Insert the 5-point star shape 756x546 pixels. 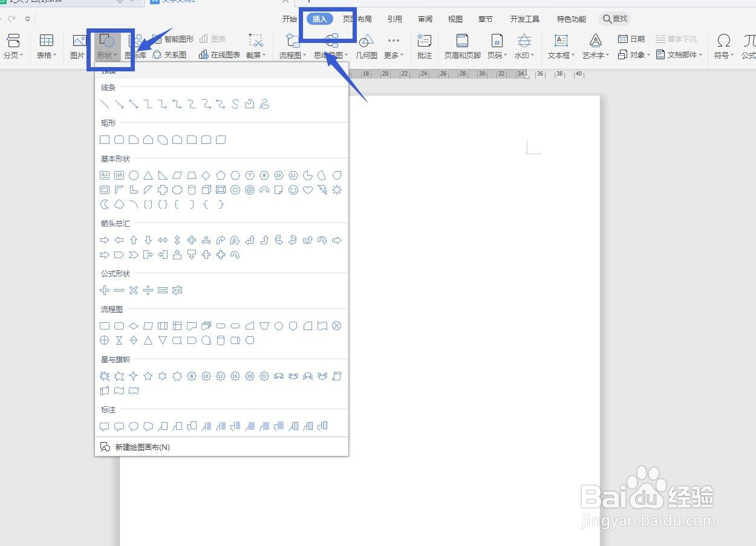(148, 376)
